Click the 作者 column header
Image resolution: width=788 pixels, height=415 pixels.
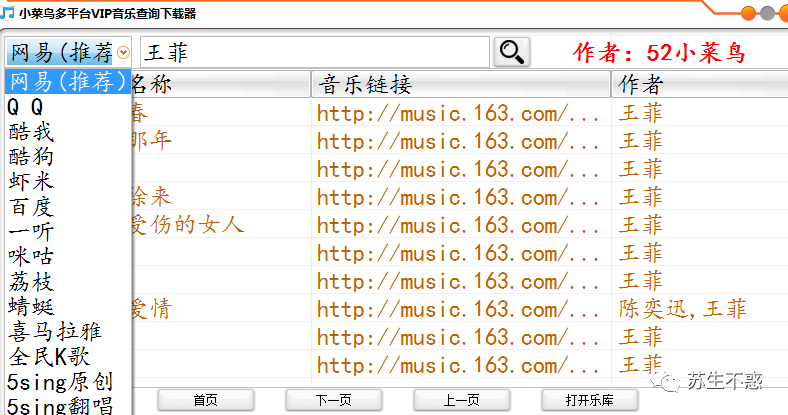(700, 84)
